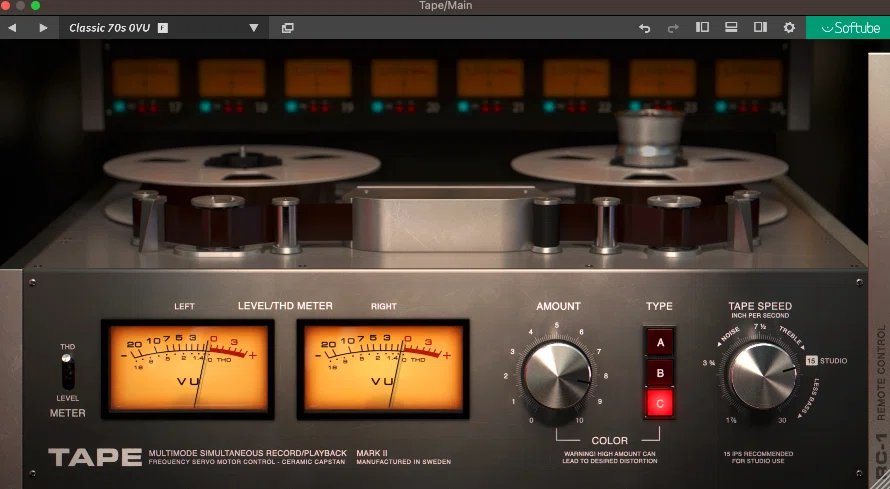Click the COLOR label
The width and height of the screenshot is (890, 489).
tap(610, 441)
